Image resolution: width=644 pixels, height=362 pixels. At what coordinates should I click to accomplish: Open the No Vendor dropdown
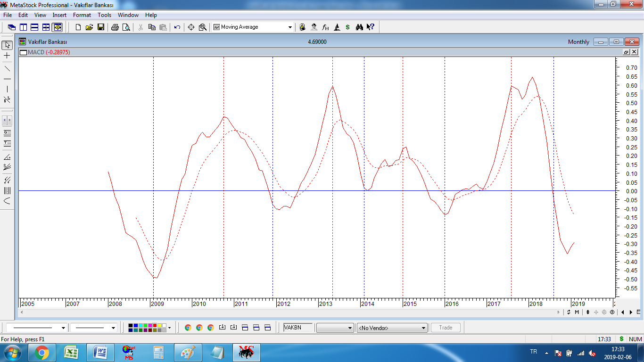[x=392, y=328]
